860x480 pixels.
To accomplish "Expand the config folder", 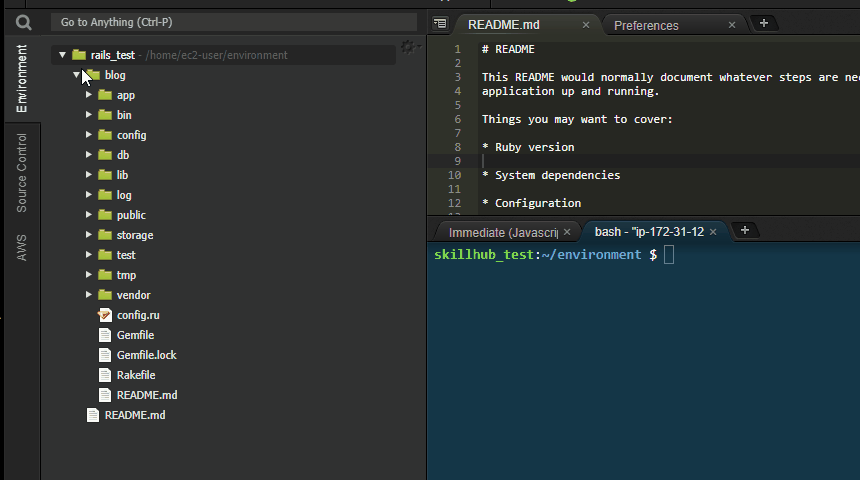I will (x=89, y=135).
